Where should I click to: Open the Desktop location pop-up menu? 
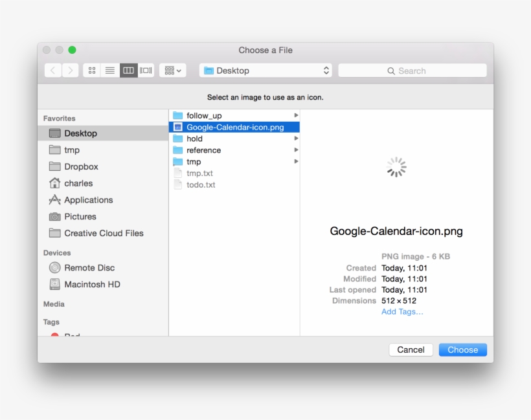pyautogui.click(x=265, y=71)
